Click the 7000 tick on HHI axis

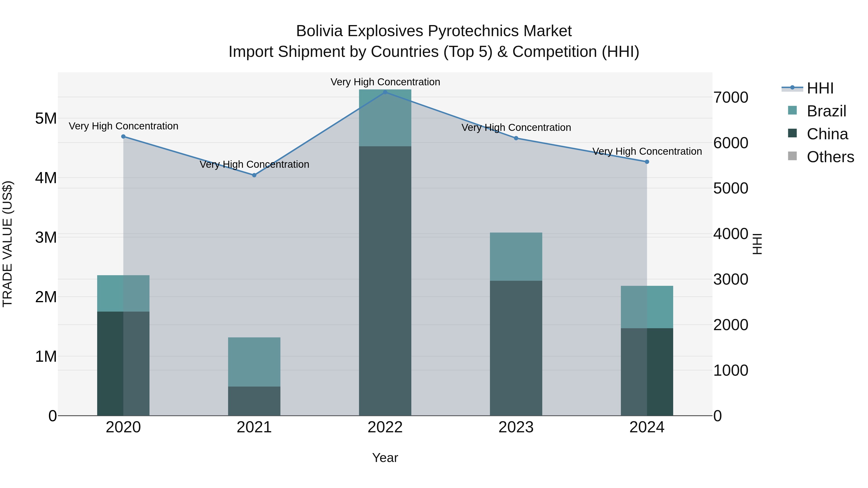[x=731, y=97]
